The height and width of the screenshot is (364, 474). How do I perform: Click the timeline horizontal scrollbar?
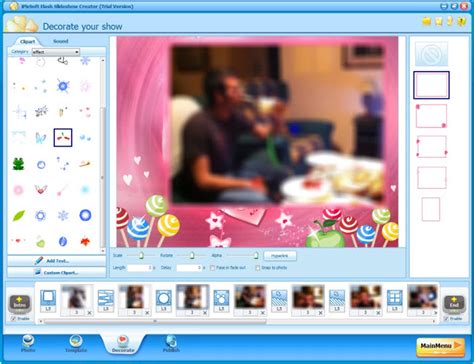pos(155,321)
